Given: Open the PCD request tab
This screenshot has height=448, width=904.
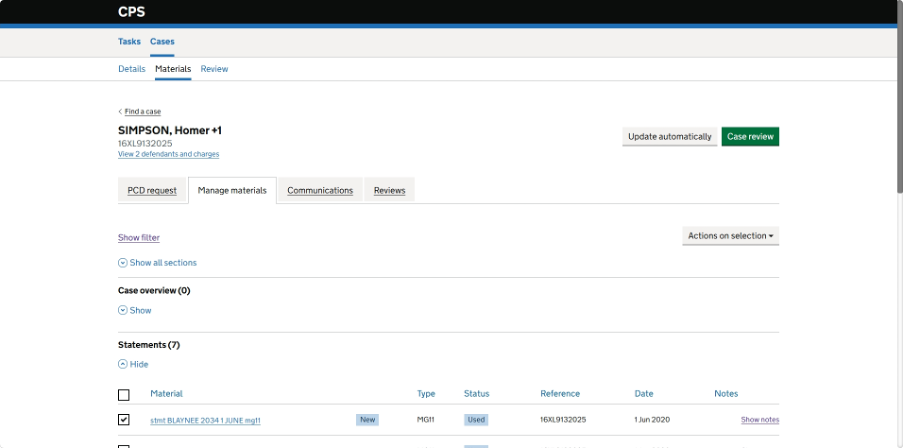Looking at the screenshot, I should [152, 190].
